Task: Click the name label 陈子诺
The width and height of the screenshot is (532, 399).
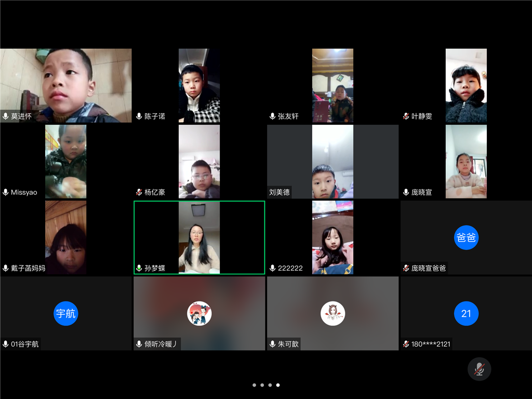Action: (155, 116)
